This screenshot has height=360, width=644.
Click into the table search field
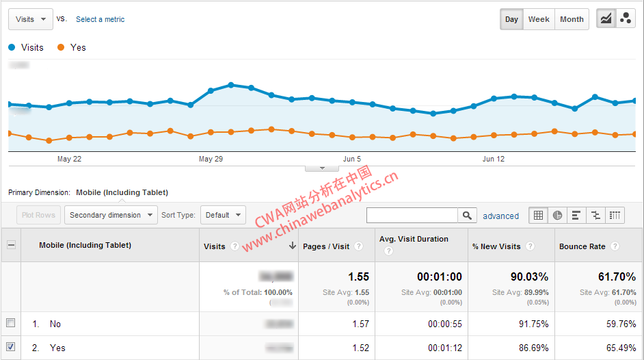coord(412,216)
